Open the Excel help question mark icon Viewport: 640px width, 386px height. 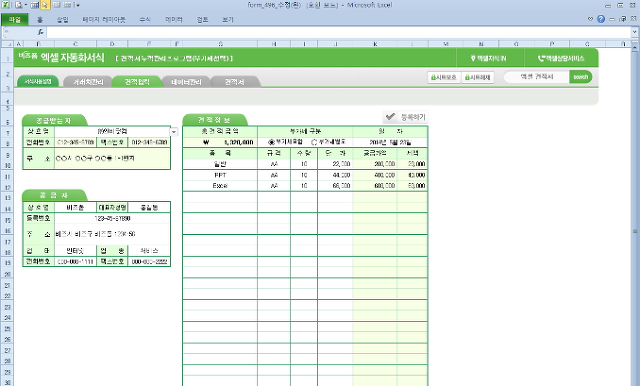(x=601, y=19)
